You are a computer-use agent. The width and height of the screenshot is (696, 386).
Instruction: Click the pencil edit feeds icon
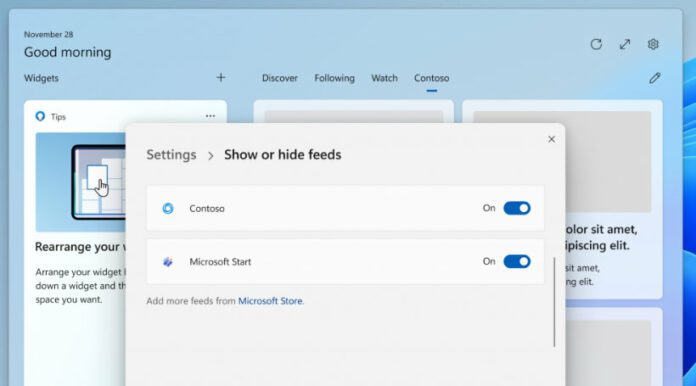tap(655, 78)
